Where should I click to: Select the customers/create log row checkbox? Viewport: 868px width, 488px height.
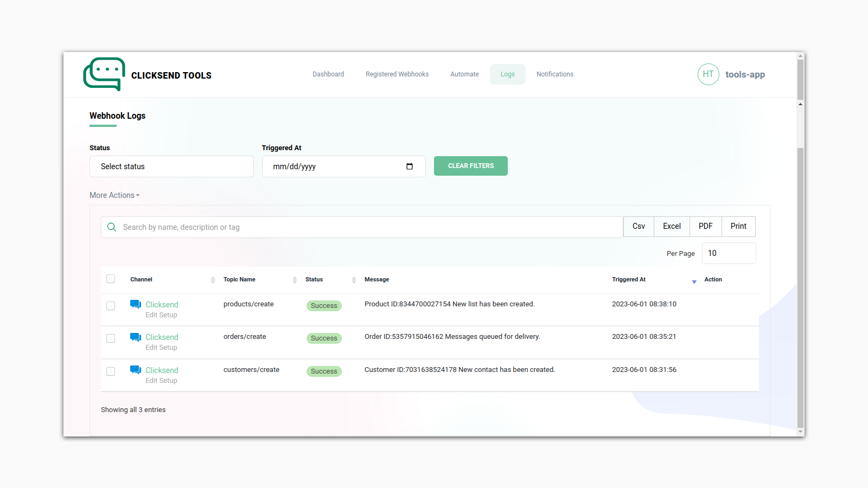pos(111,371)
